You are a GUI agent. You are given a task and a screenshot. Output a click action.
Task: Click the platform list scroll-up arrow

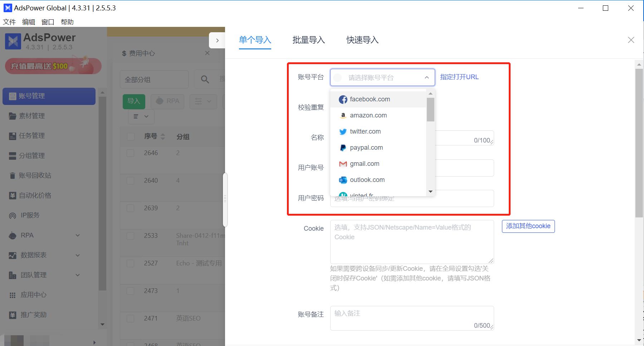[431, 93]
